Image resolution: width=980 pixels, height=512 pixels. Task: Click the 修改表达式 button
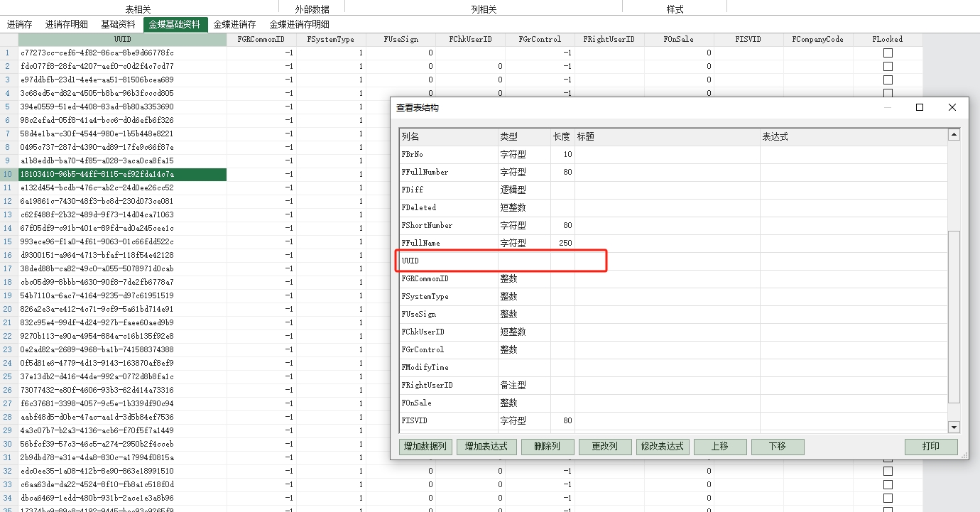click(x=663, y=447)
